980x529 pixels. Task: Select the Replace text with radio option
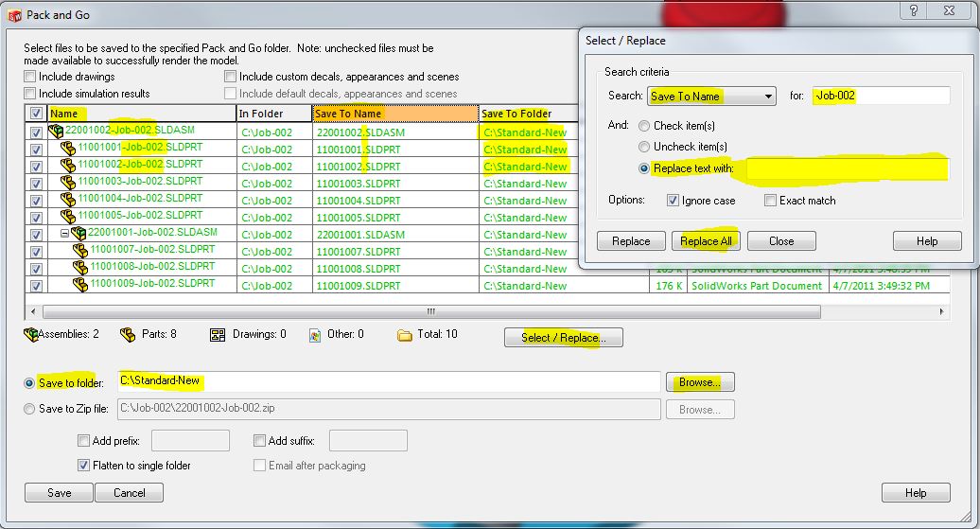pos(644,168)
